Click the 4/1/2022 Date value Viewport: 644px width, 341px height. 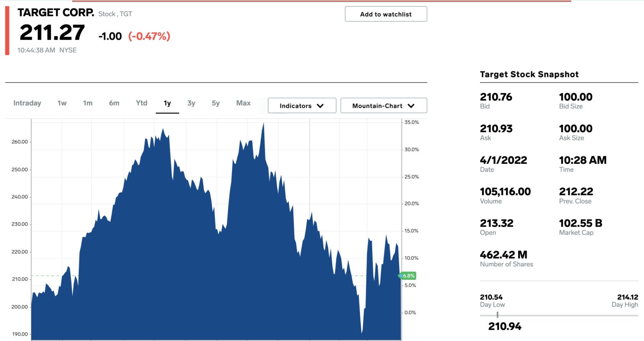[x=503, y=160]
